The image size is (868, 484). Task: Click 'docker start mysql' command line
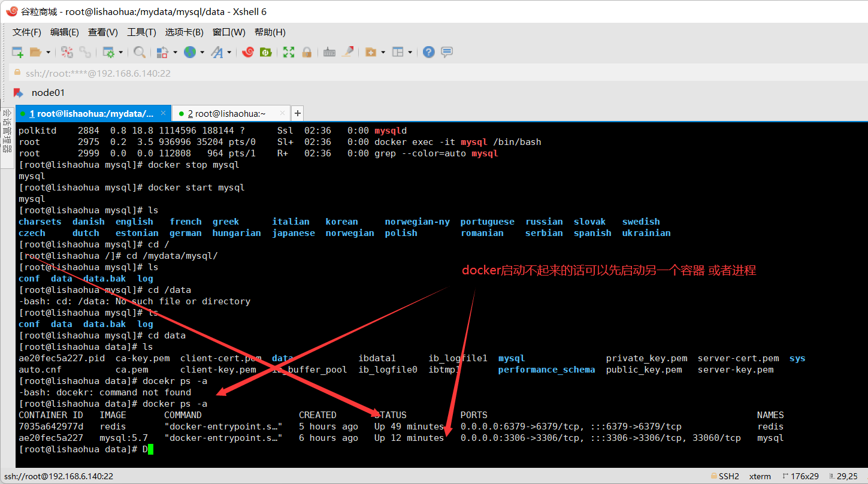coord(196,187)
